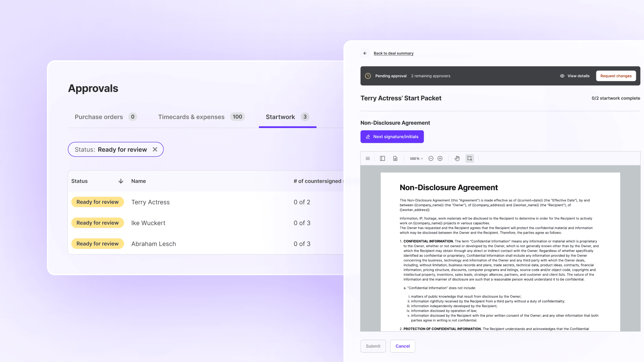Open Status filter chip to change criteria
Image resolution: width=644 pixels, height=362 pixels.
[111, 149]
